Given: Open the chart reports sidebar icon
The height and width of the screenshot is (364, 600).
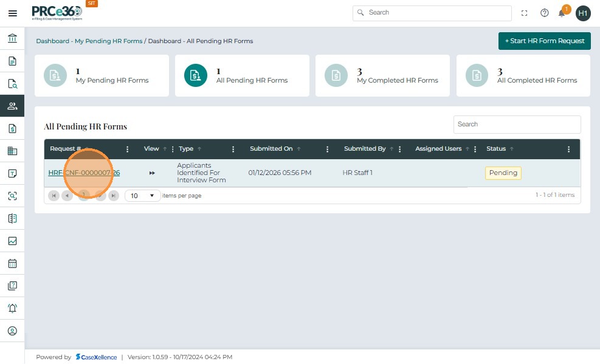Looking at the screenshot, I should (12, 241).
